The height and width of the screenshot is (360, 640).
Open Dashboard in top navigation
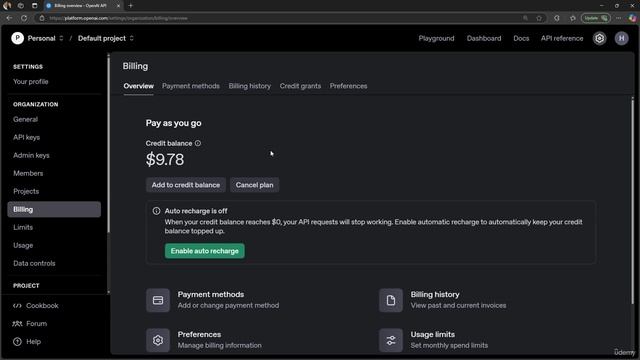pyautogui.click(x=484, y=38)
